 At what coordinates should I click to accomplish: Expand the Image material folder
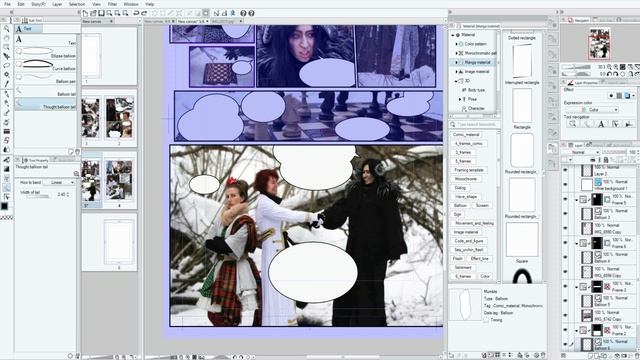(457, 71)
